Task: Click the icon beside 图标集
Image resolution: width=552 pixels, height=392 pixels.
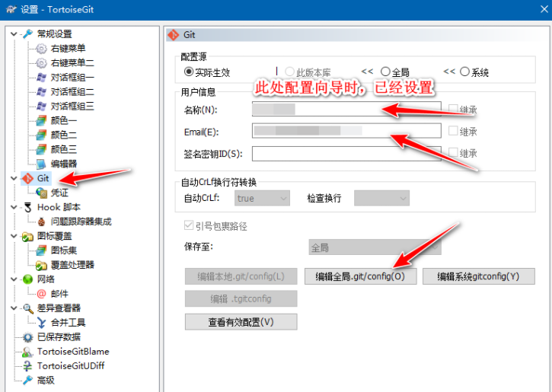Action: click(x=41, y=250)
